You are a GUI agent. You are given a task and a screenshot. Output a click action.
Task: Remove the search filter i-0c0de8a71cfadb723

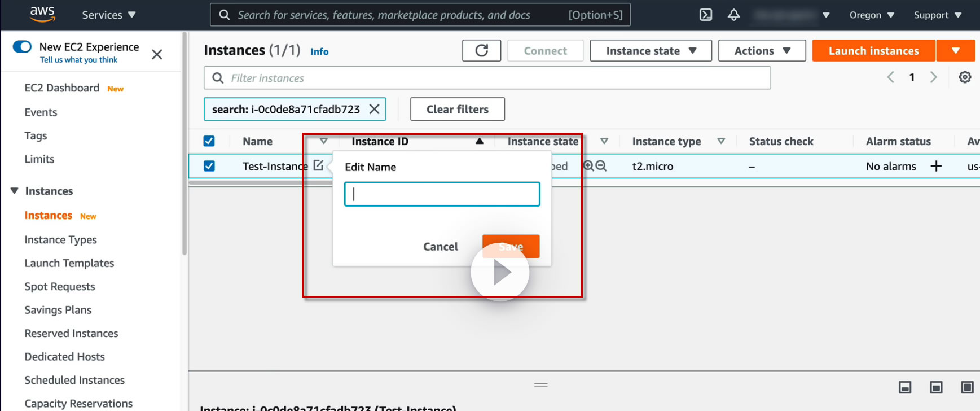[x=374, y=109]
